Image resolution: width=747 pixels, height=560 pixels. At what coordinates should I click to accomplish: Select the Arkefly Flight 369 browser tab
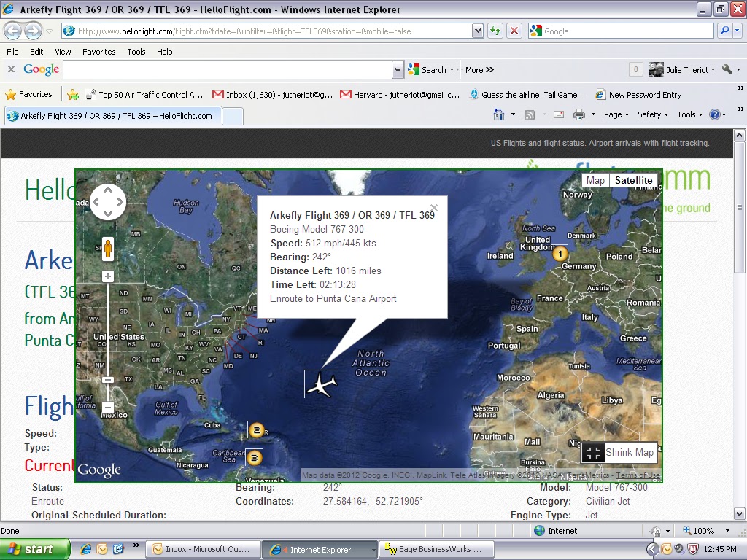coord(112,116)
